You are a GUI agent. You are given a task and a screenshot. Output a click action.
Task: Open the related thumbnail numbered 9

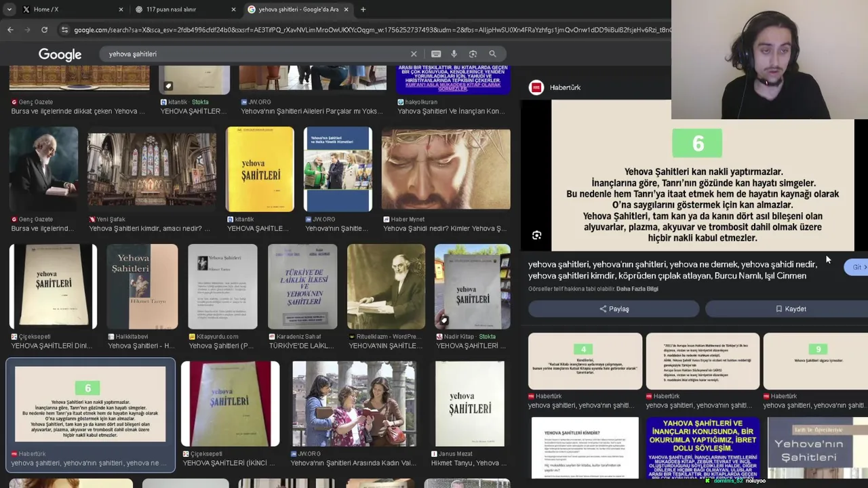click(x=816, y=361)
